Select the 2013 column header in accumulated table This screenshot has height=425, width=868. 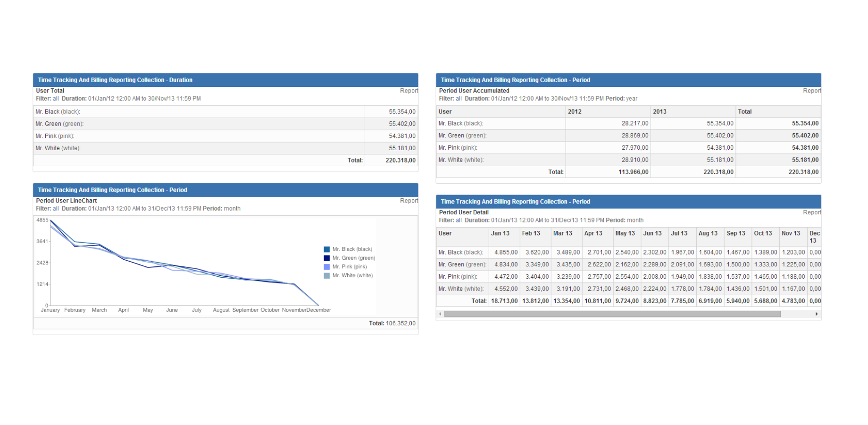pyautogui.click(x=659, y=112)
